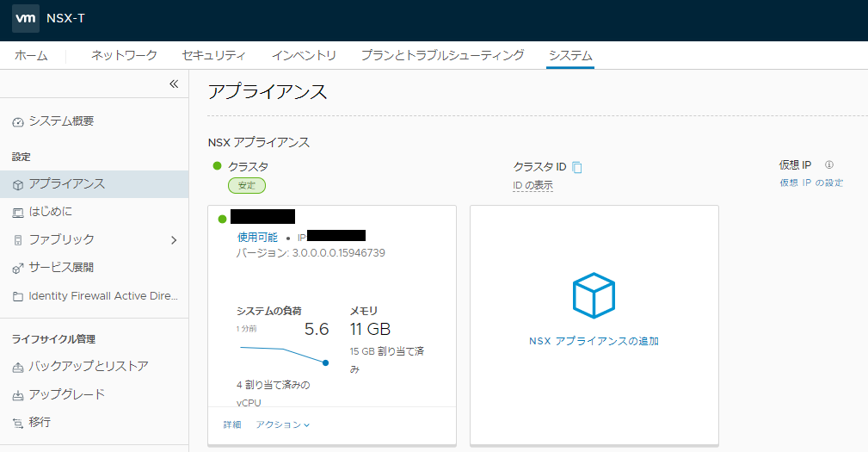This screenshot has width=868, height=452.
Task: Click the はじめに laptop icon
Action: click(18, 212)
